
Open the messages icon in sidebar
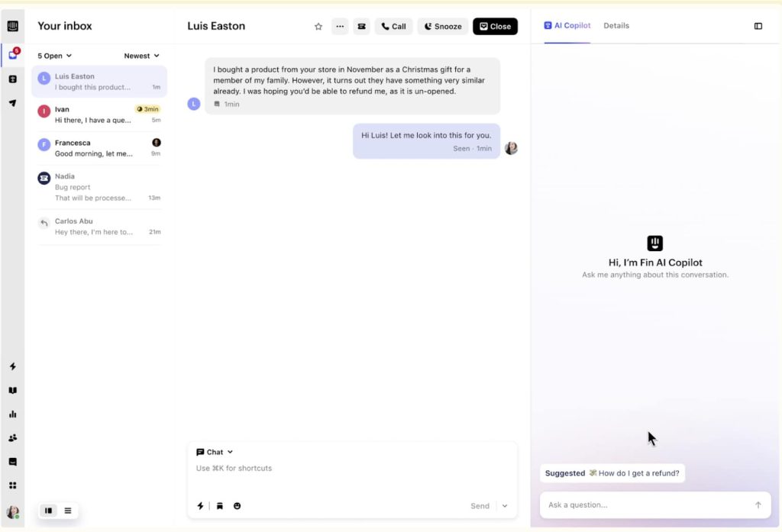(13, 462)
